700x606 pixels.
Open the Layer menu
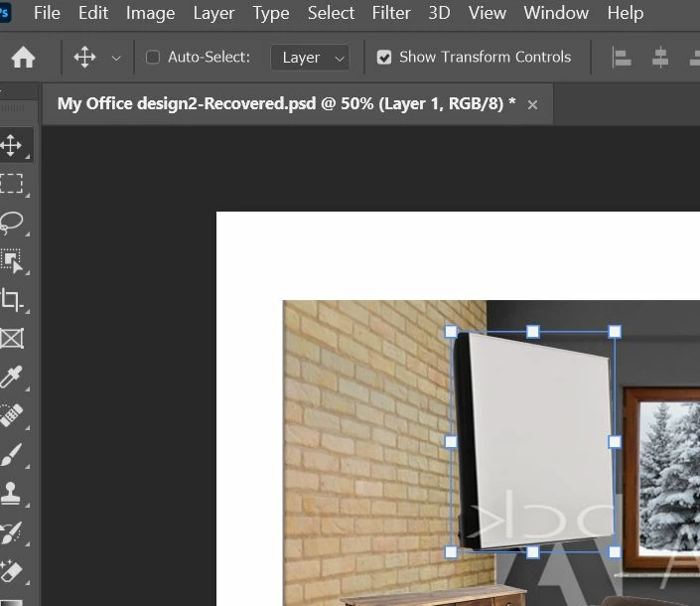click(213, 13)
